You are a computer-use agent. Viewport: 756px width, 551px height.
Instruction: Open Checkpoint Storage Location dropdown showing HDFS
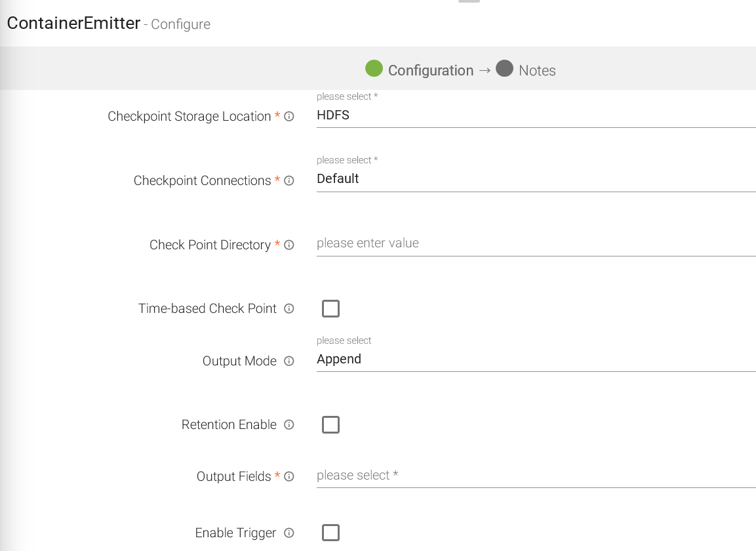pos(535,115)
